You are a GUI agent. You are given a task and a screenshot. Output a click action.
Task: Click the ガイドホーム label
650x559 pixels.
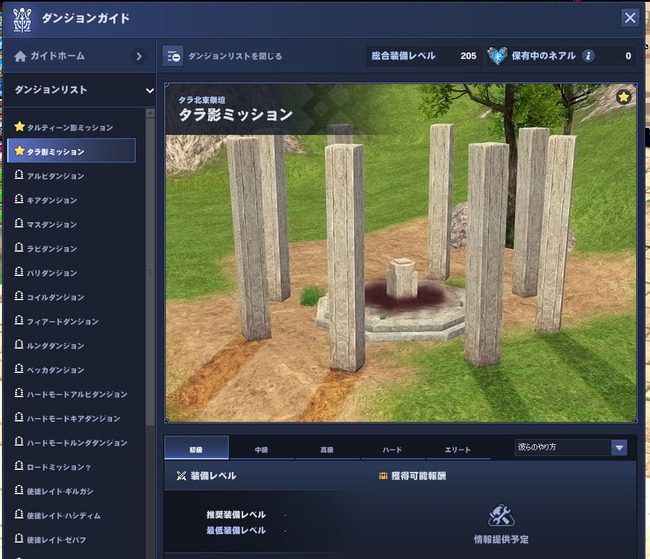click(x=57, y=56)
